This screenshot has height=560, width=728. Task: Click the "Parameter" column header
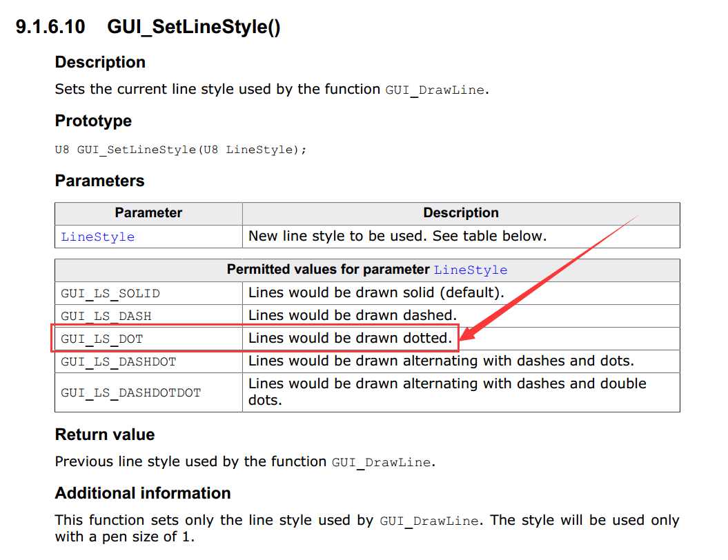point(148,213)
